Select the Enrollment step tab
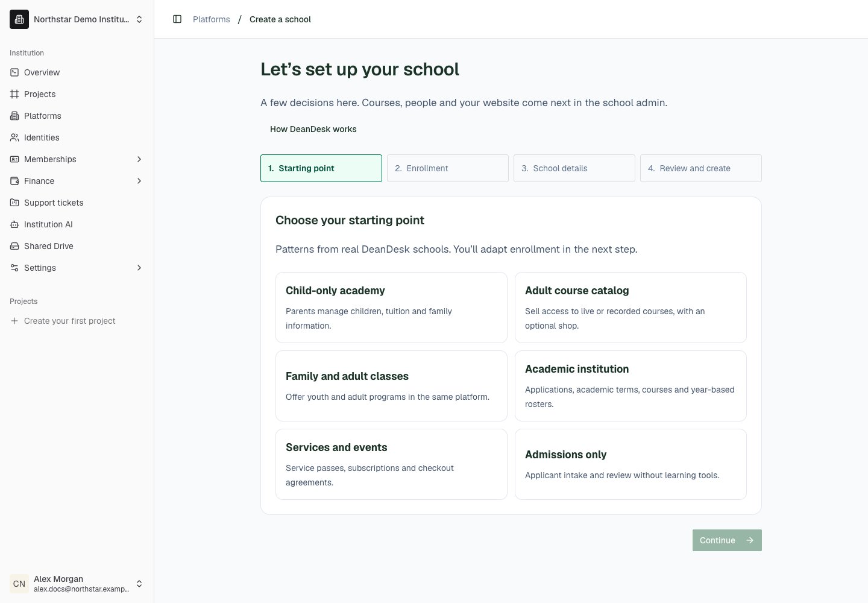The height and width of the screenshot is (603, 868). (448, 168)
